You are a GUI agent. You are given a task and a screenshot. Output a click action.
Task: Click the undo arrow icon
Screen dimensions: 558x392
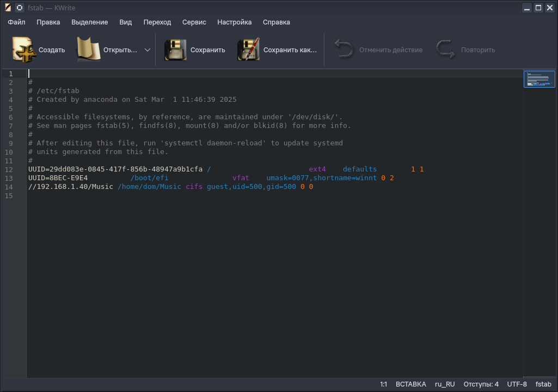point(344,50)
